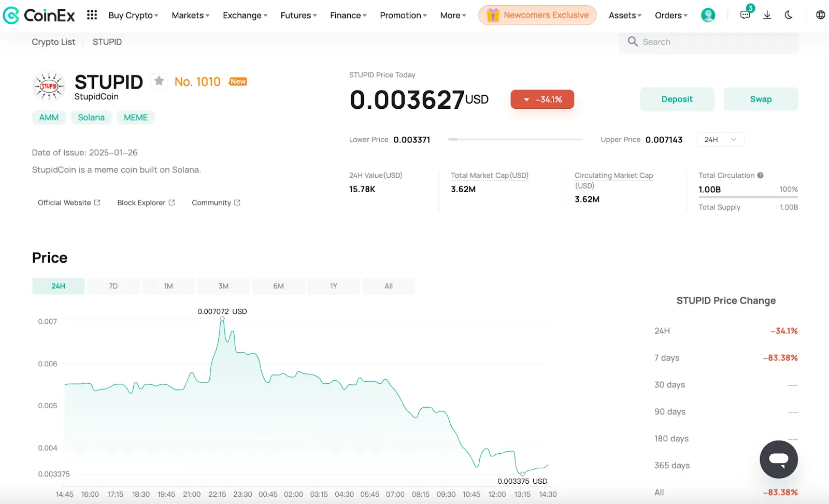
Task: Click the MEME tag
Action: pos(136,118)
